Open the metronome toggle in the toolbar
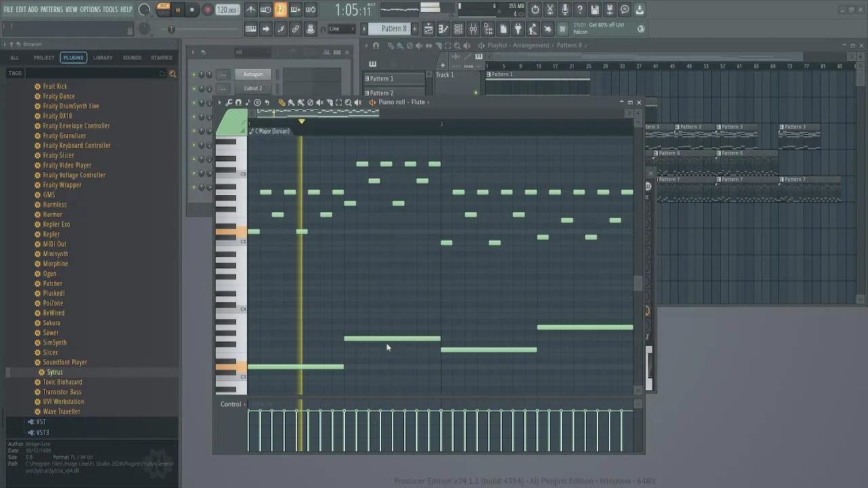Viewport: 868px width, 488px height. (x=250, y=9)
